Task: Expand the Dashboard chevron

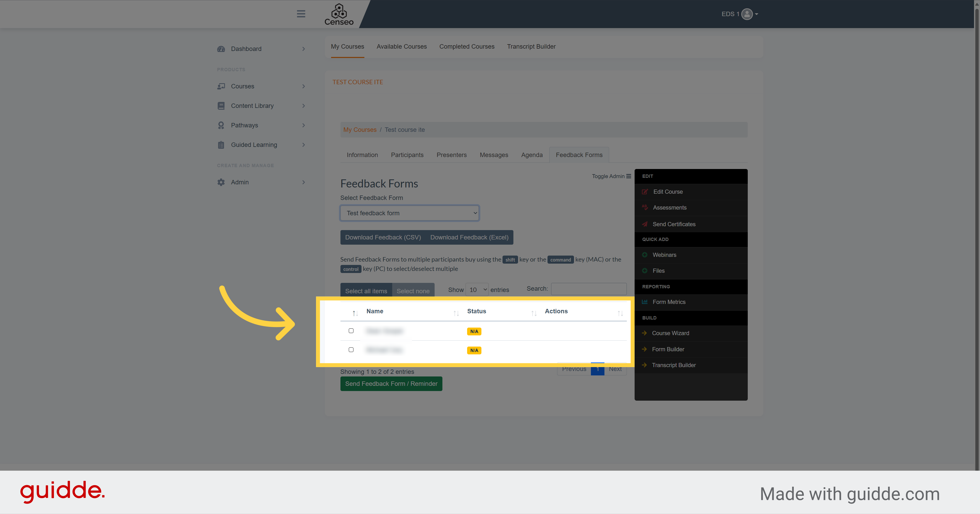Action: (304, 49)
